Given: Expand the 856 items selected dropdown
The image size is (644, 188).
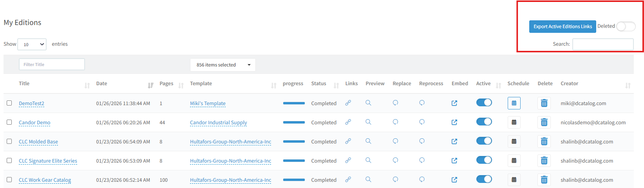Looking at the screenshot, I should click(x=223, y=65).
